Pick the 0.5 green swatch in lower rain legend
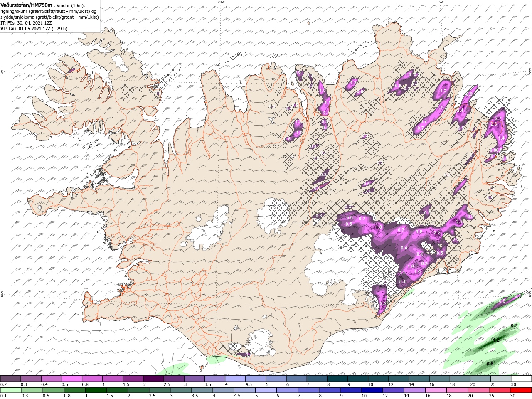 click(x=54, y=390)
